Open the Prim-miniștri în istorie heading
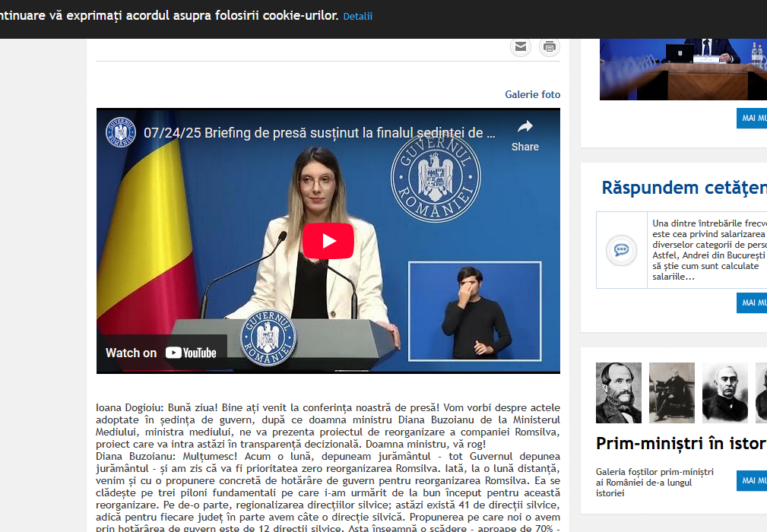 coord(681,444)
